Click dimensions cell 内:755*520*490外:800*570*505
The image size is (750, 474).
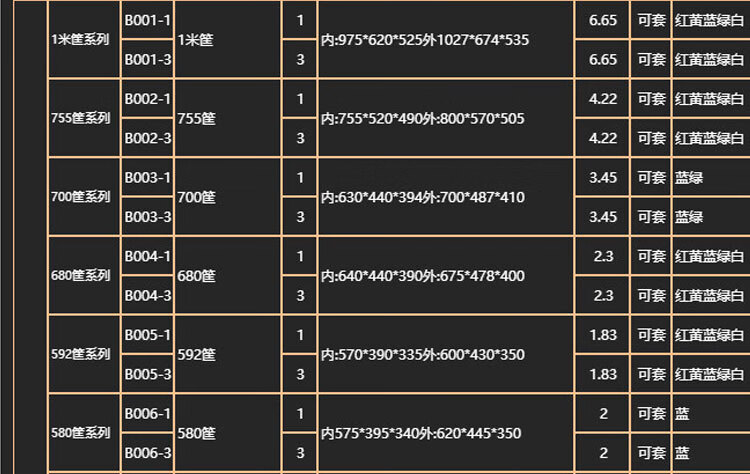423,118
